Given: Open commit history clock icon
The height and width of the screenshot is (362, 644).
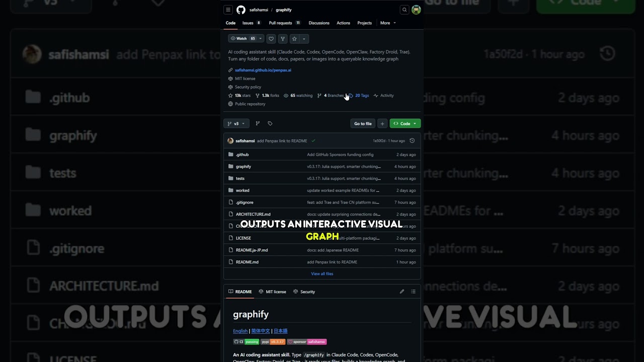Looking at the screenshot, I should point(412,141).
